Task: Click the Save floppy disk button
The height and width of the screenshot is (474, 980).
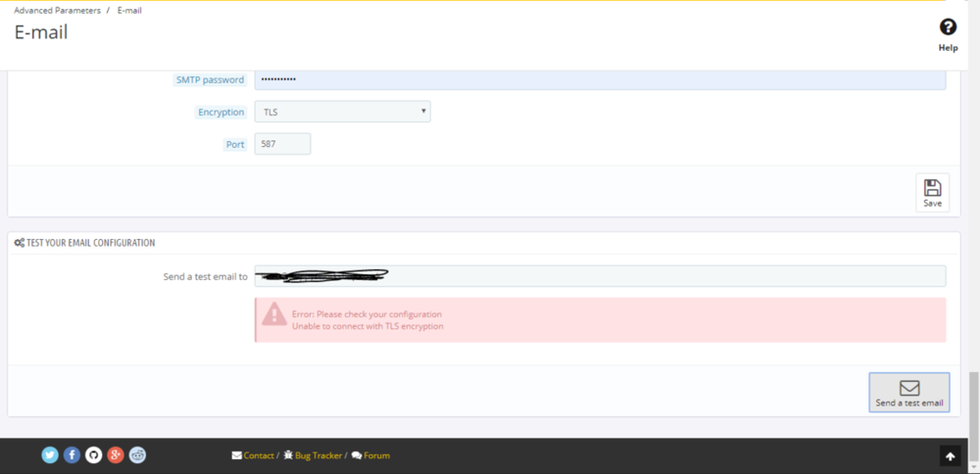Action: 932,192
